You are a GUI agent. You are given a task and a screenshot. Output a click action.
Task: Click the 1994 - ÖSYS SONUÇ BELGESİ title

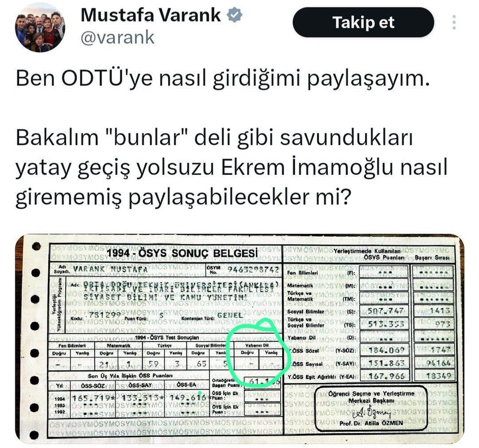(x=182, y=253)
